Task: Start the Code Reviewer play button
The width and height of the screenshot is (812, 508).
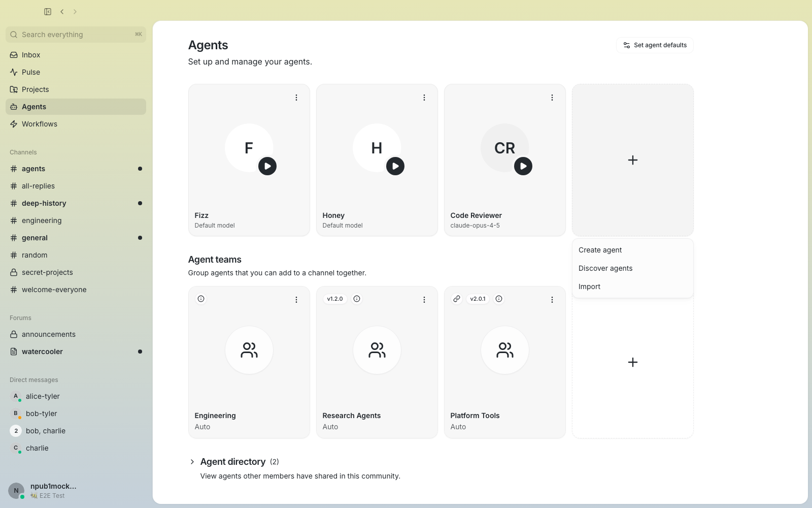Action: pyautogui.click(x=523, y=166)
